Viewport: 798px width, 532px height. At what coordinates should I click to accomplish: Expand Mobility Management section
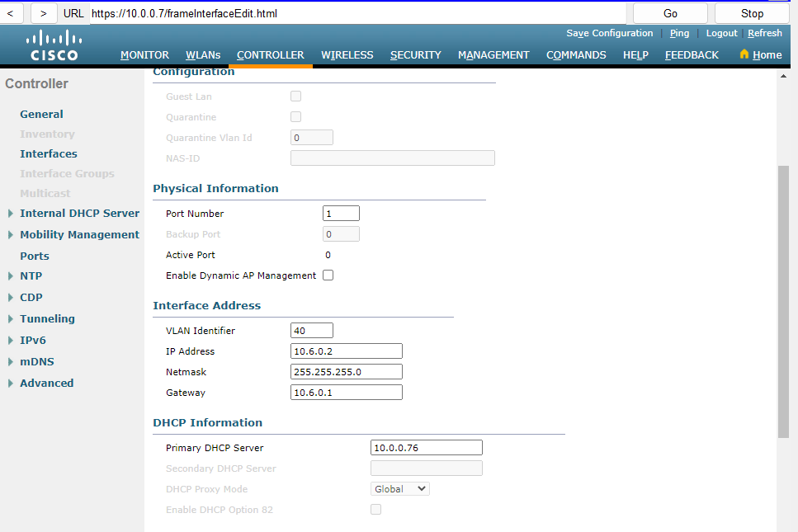(x=79, y=234)
